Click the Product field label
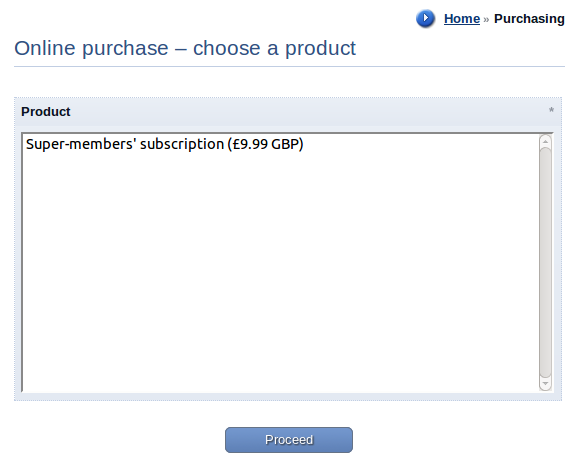 click(46, 112)
